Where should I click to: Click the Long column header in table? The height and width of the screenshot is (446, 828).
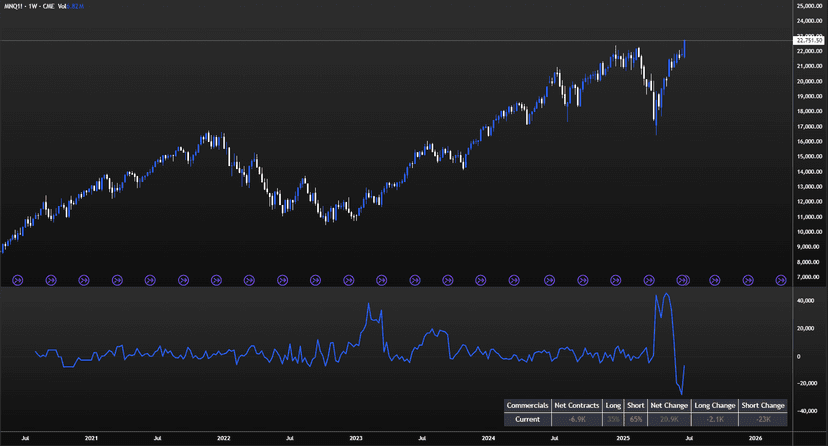click(613, 405)
